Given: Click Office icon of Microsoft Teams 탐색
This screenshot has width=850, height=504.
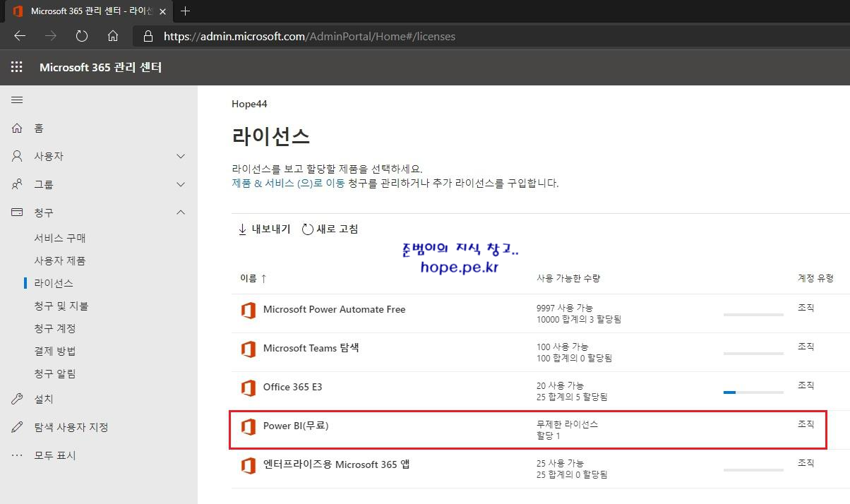Looking at the screenshot, I should [248, 349].
